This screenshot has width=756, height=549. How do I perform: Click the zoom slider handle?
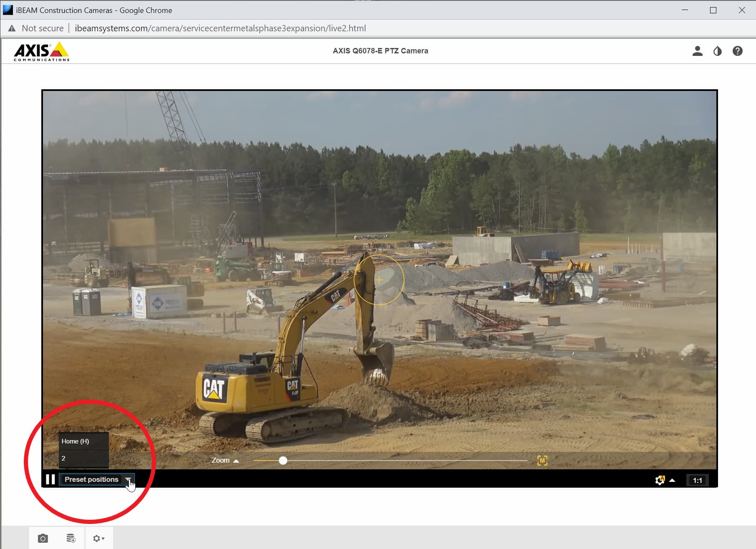click(x=283, y=460)
